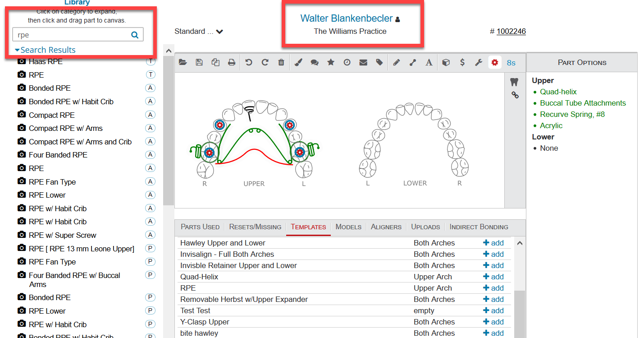This screenshot has height=338, width=644.
Task: Select the pencil drawing tool
Action: [x=397, y=63]
